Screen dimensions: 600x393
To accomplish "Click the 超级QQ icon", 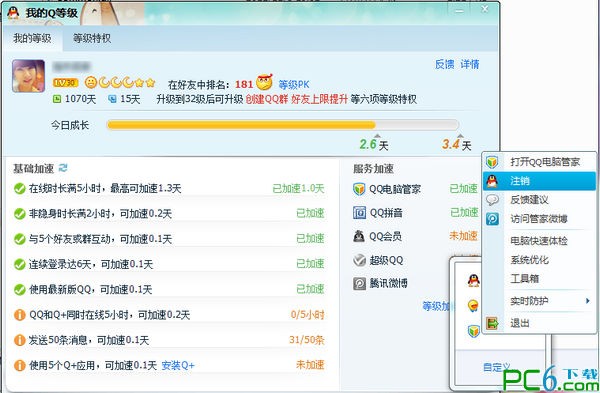I will point(359,260).
